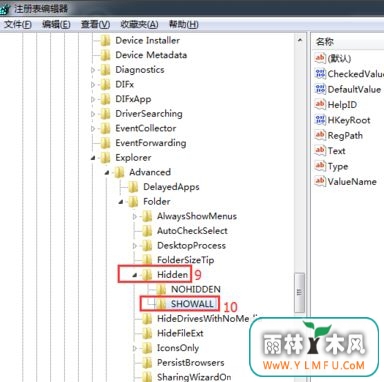The image size is (384, 382).
Task: Open the 文件(F) menu
Action: coord(18,24)
